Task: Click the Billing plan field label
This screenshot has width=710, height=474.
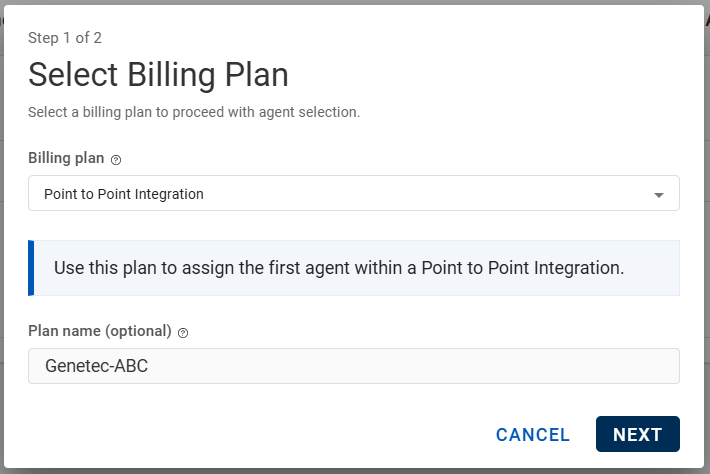Action: (x=65, y=159)
